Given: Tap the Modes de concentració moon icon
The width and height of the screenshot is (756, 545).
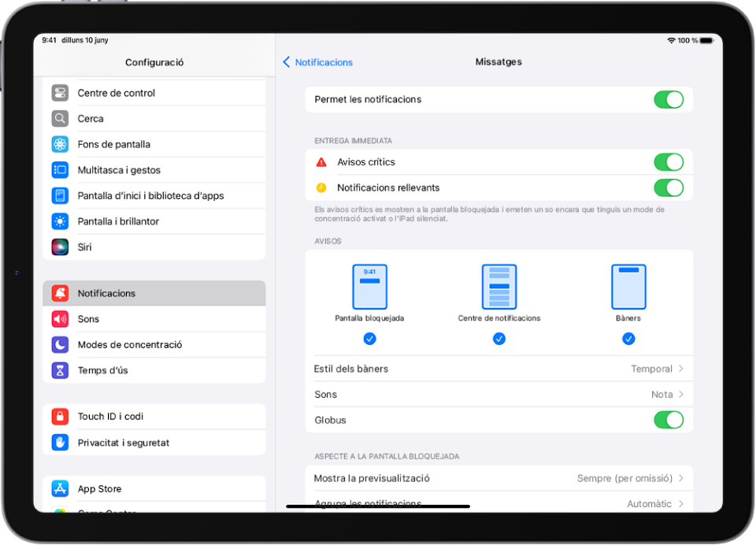Looking at the screenshot, I should click(60, 344).
